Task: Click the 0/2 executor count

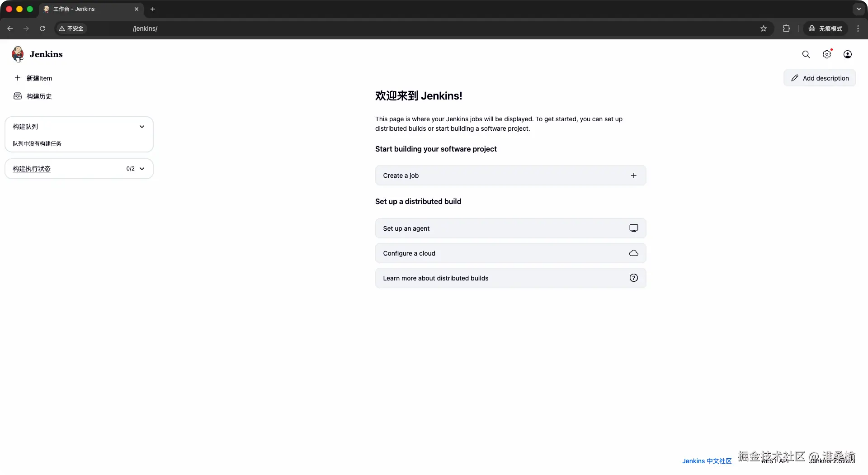Action: tap(130, 169)
